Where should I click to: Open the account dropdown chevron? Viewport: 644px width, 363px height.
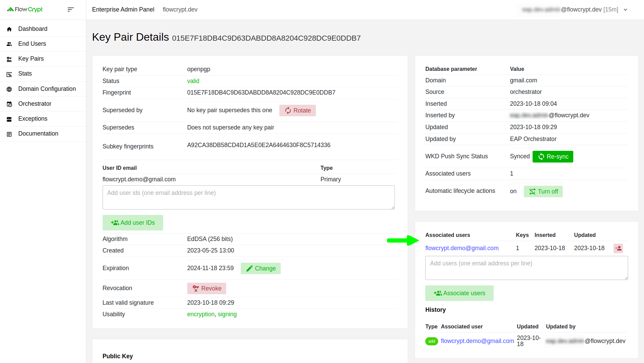[x=626, y=10]
